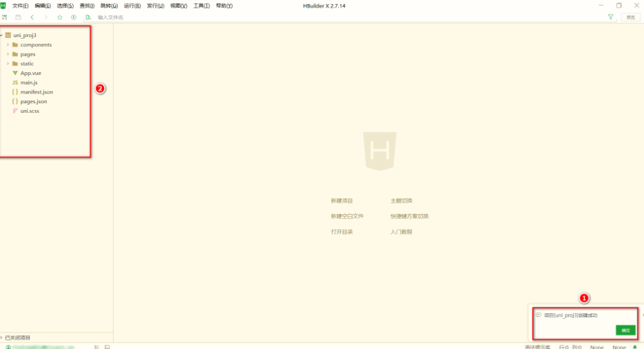
Task: Click the message icon in the notification popup
Action: 539,315
